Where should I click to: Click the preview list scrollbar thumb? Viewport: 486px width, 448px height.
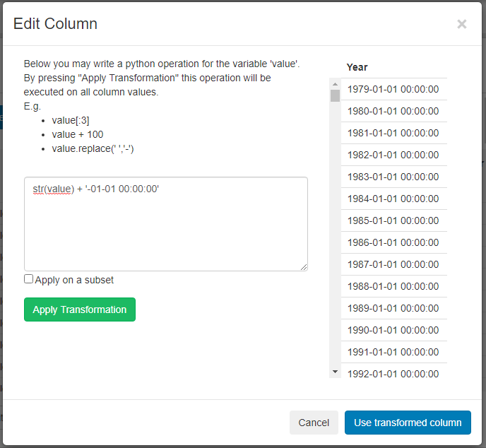click(x=335, y=96)
